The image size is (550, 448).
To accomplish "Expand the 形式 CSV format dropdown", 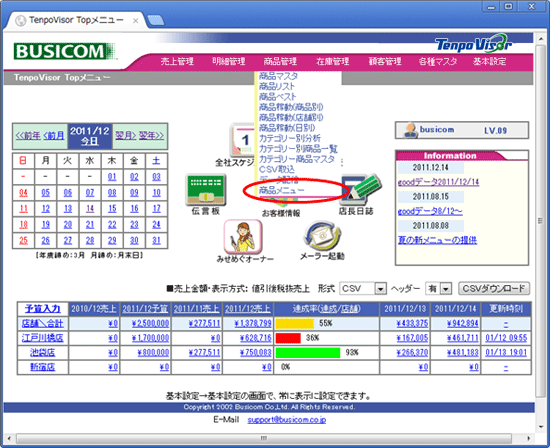I will pyautogui.click(x=381, y=289).
